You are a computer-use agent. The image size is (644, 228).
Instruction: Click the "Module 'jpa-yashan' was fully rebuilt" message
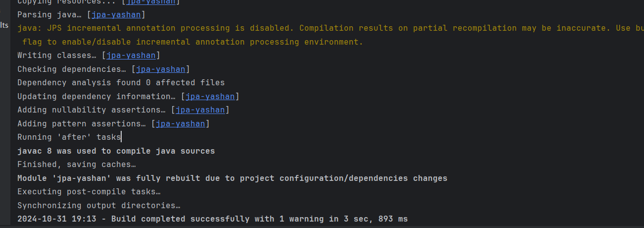click(x=232, y=178)
